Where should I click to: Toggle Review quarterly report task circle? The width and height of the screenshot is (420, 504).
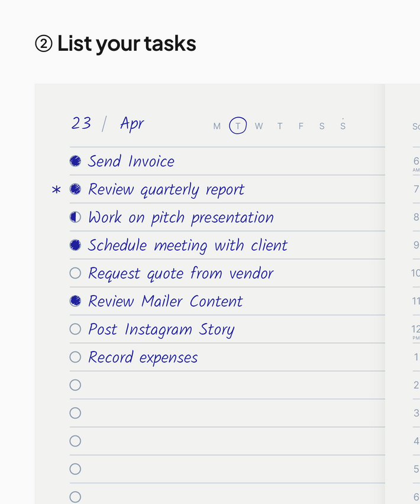pos(75,189)
